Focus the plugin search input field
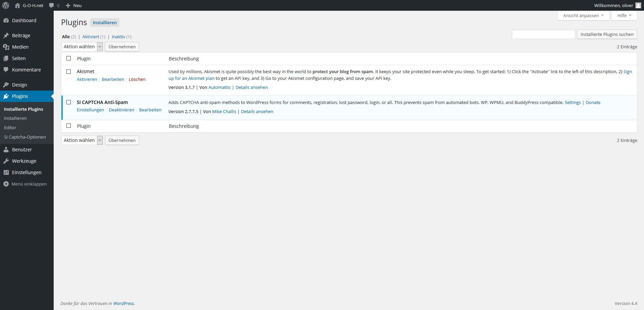 [543, 34]
